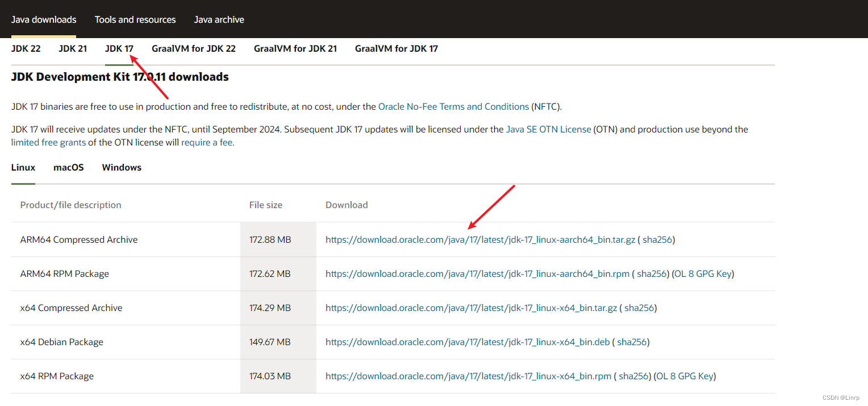The image size is (868, 406).
Task: Open the Java downloads tab
Action: pos(44,19)
